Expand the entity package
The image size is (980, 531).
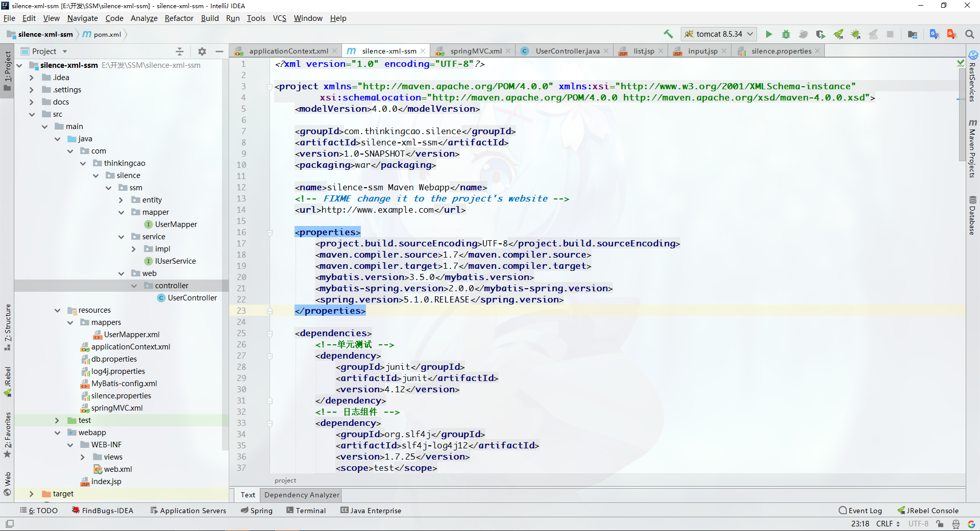click(121, 200)
